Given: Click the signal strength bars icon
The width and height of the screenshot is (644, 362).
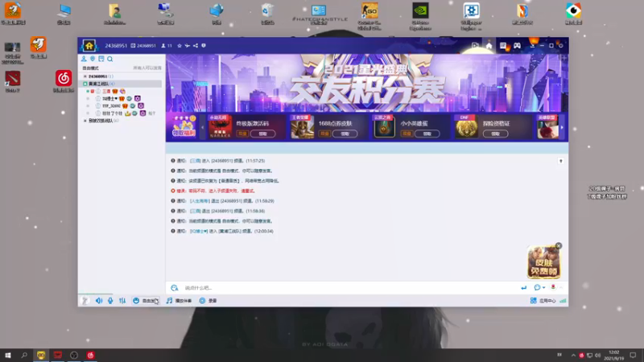Looking at the screenshot, I should (563, 300).
